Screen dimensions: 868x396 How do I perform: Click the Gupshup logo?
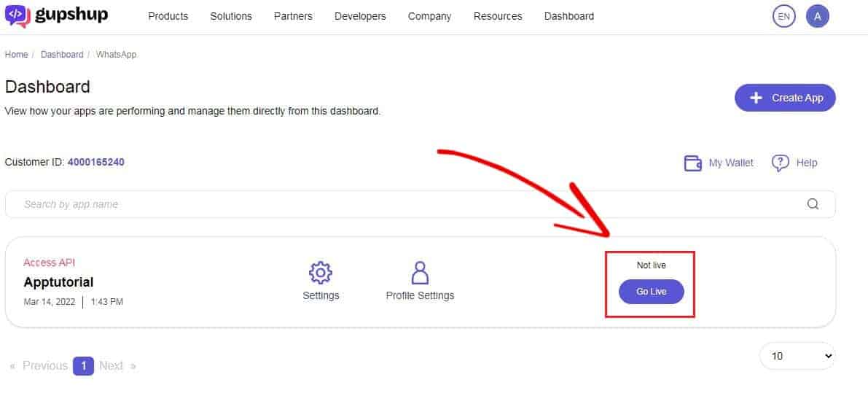(56, 15)
